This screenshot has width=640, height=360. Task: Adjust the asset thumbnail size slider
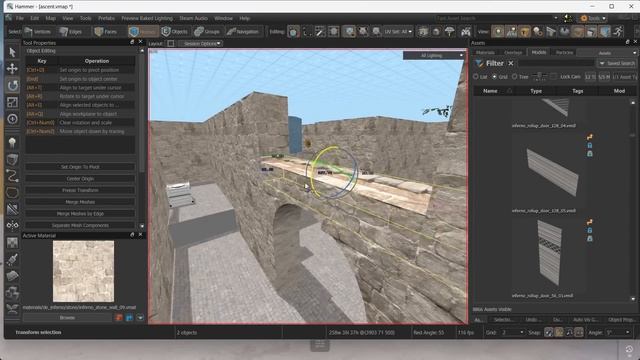pos(540,77)
